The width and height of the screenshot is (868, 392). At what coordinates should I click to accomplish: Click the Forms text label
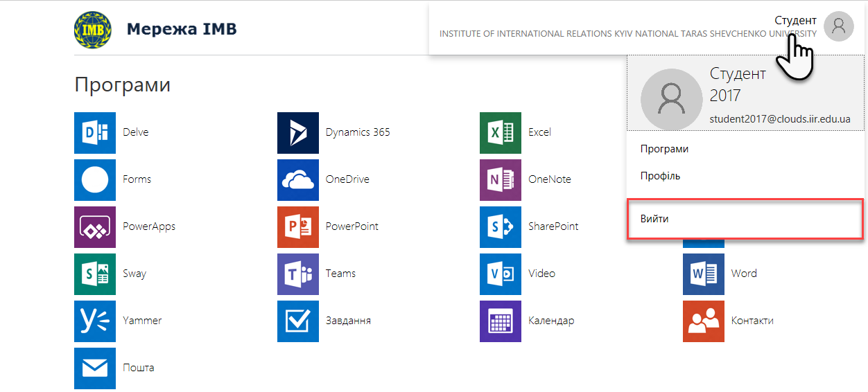[137, 179]
